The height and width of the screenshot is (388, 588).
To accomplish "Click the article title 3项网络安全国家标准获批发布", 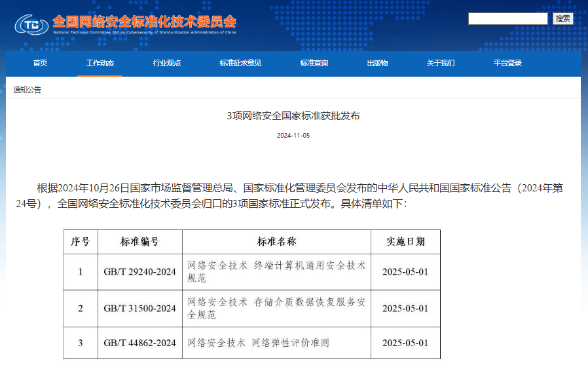I will pyautogui.click(x=293, y=116).
